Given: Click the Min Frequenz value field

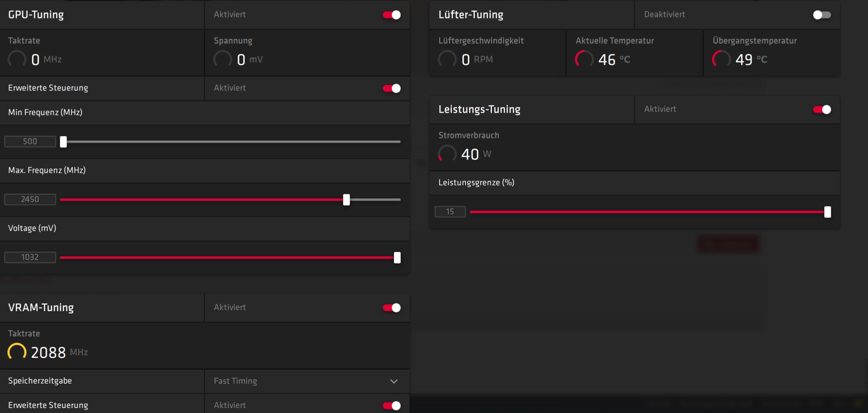Looking at the screenshot, I should click(30, 141).
